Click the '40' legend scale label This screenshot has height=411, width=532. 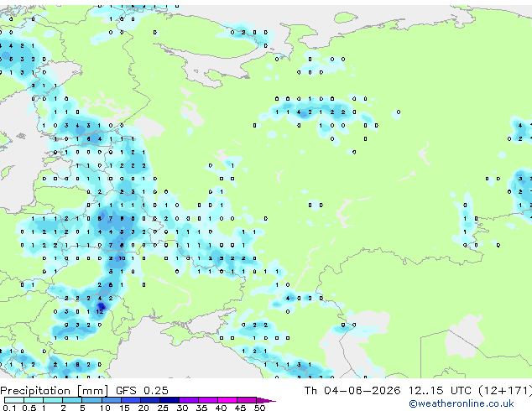click(221, 408)
